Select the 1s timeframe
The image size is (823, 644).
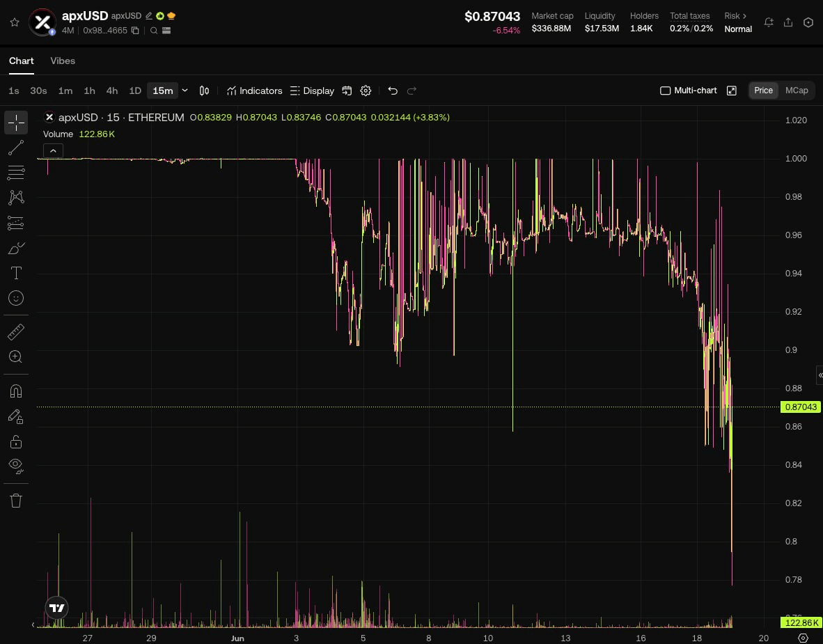[x=14, y=91]
